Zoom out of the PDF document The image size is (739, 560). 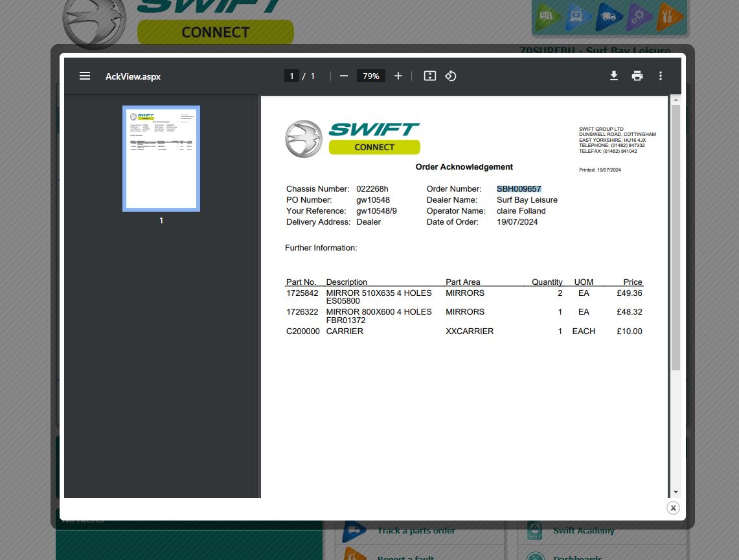(x=344, y=76)
